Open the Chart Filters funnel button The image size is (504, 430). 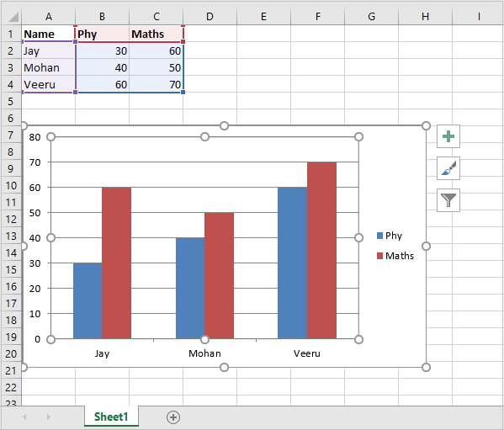pyautogui.click(x=448, y=200)
